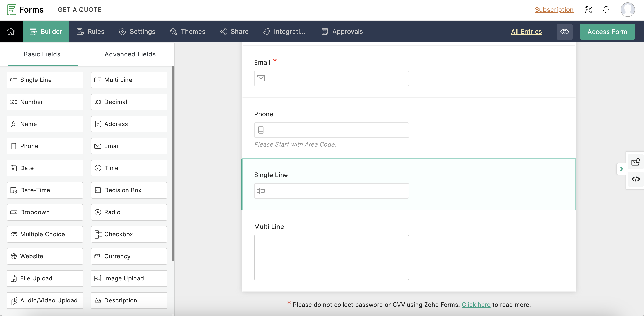
Task: Select the Multi Line field label on form
Action: coord(269,227)
